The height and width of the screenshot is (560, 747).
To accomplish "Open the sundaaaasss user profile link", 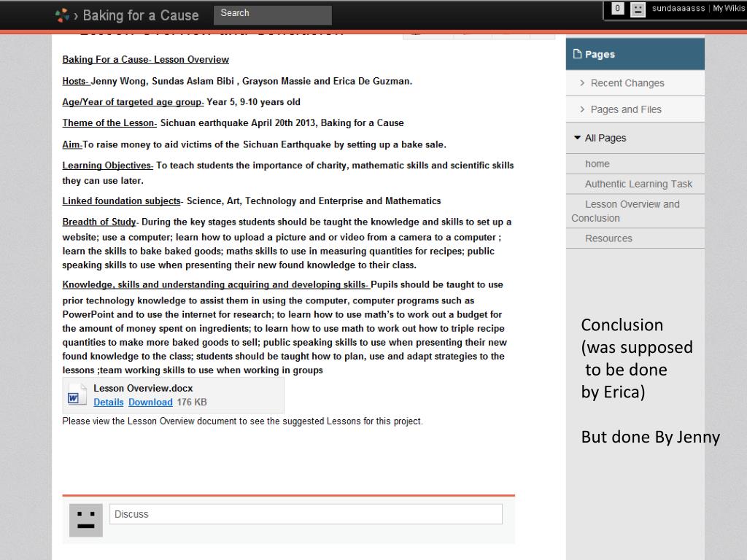I will pos(678,8).
